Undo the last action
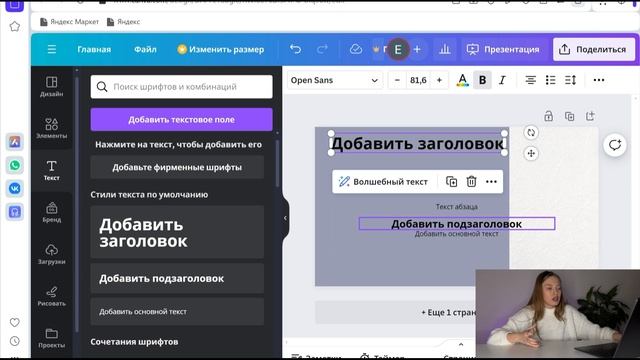The height and width of the screenshot is (360, 640). [295, 49]
